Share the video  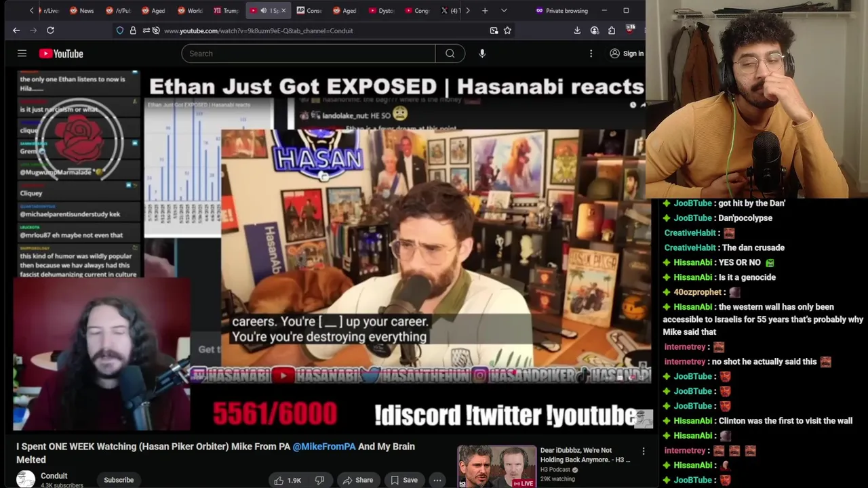357,480
